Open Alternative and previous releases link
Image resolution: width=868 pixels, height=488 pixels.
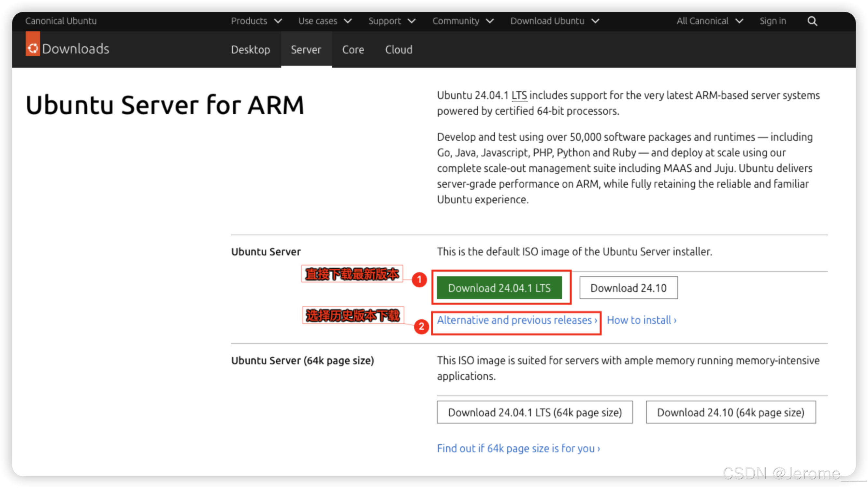tap(516, 320)
